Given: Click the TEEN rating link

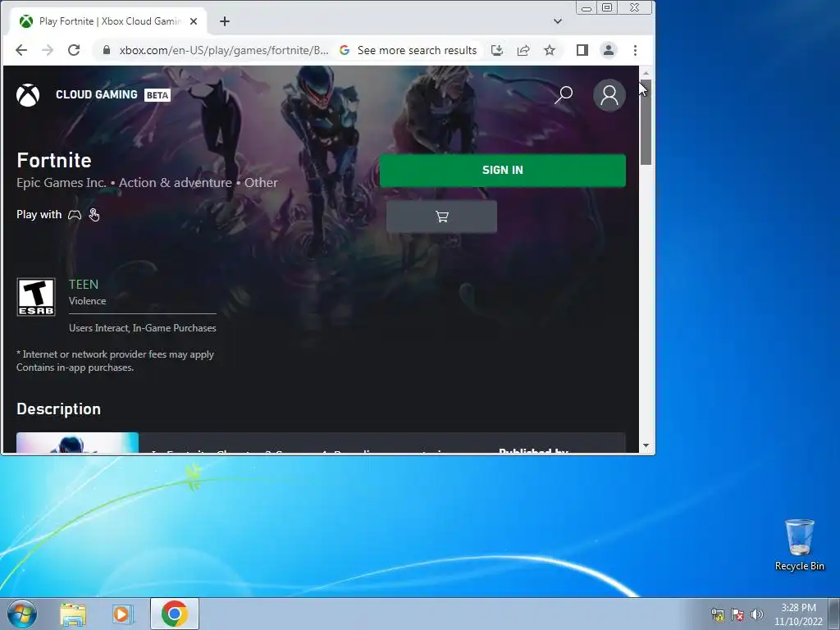Looking at the screenshot, I should coord(84,284).
